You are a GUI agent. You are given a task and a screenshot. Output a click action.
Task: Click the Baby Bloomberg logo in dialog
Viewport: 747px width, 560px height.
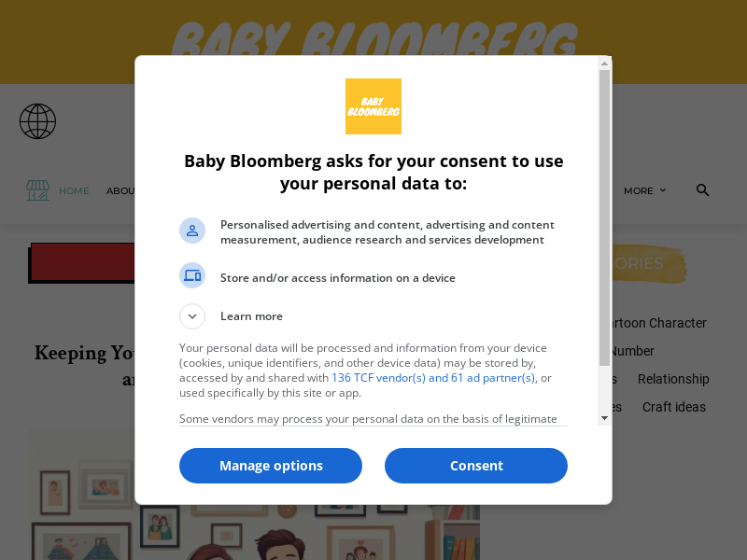pyautogui.click(x=373, y=106)
